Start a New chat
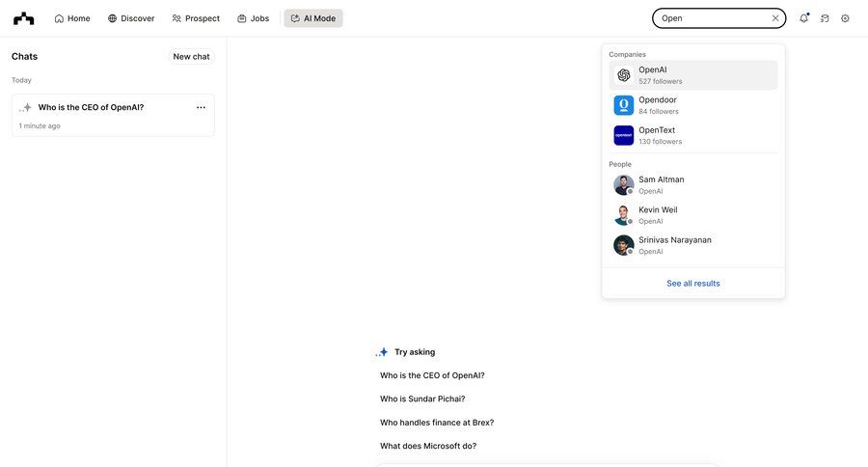 [x=191, y=57]
